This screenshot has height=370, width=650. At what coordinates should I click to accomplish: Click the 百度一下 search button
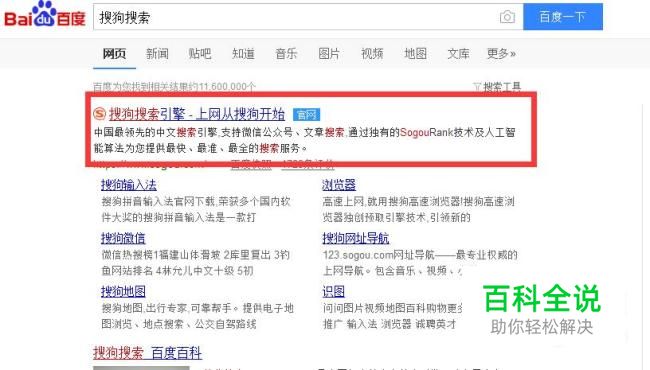[x=563, y=17]
